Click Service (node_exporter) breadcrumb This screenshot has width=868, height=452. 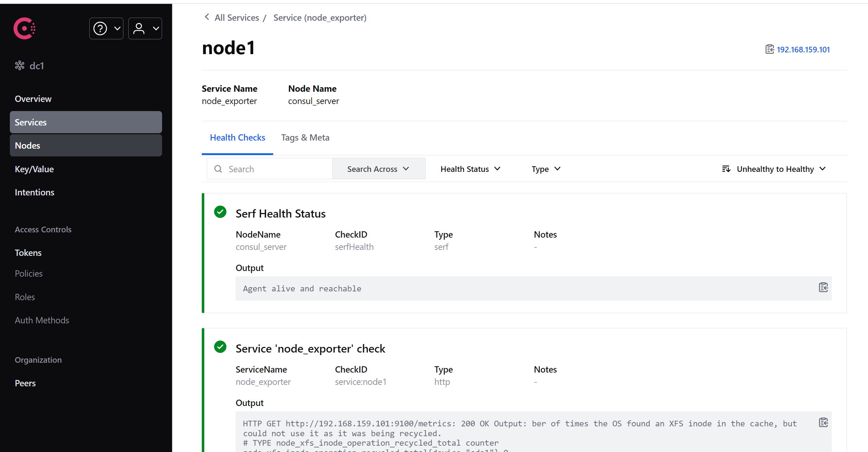pyautogui.click(x=320, y=18)
